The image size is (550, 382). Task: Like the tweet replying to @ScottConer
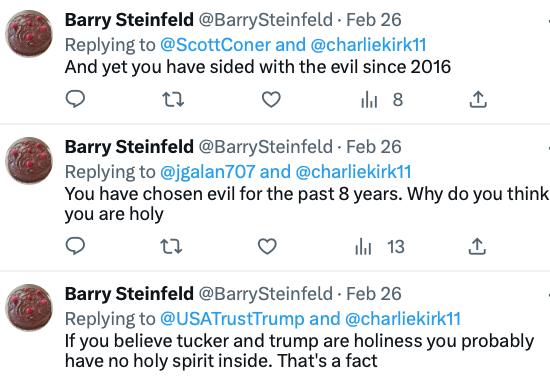(271, 99)
